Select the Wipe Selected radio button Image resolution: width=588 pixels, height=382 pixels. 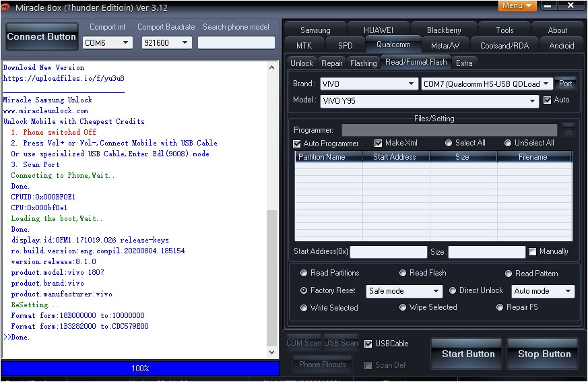[403, 307]
